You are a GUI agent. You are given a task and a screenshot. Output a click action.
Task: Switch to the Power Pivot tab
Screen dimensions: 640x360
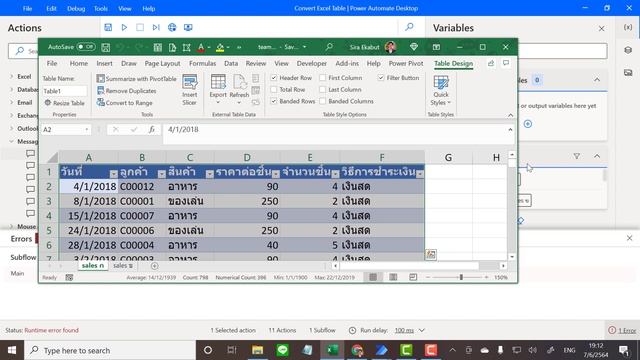[406, 63]
